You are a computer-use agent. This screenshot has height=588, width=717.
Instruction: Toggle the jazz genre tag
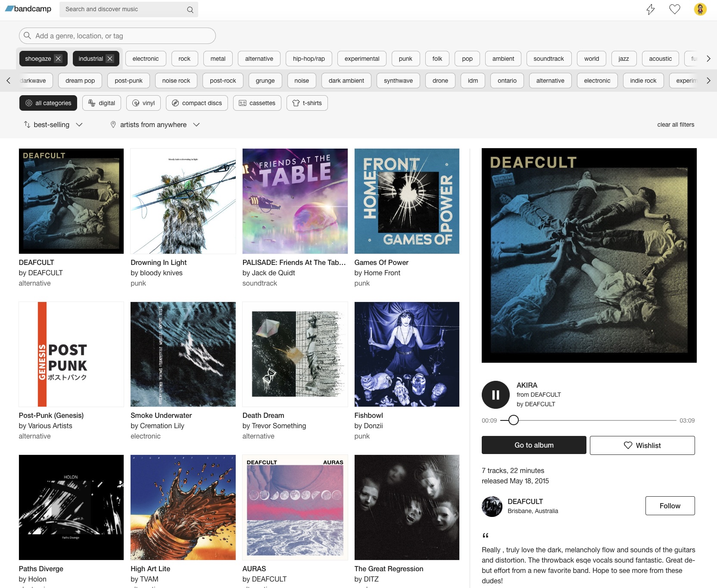point(623,59)
